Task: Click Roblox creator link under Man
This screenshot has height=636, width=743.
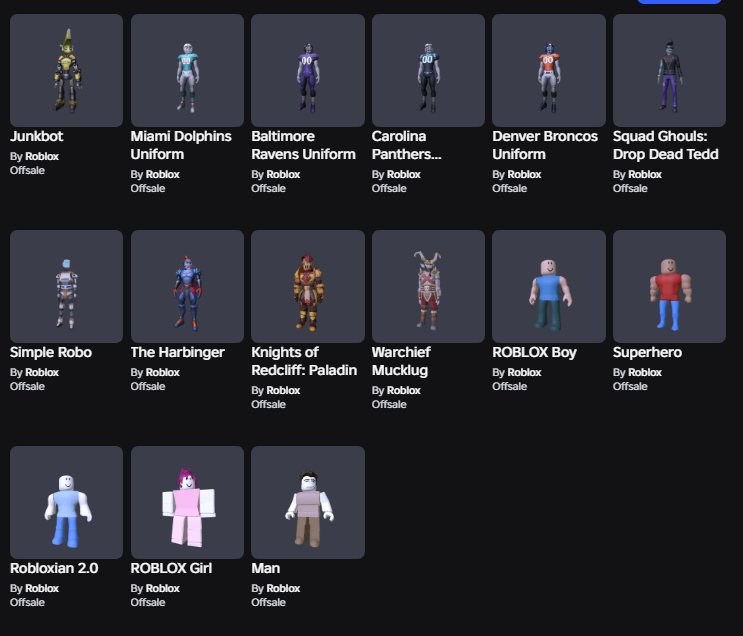Action: 283,589
